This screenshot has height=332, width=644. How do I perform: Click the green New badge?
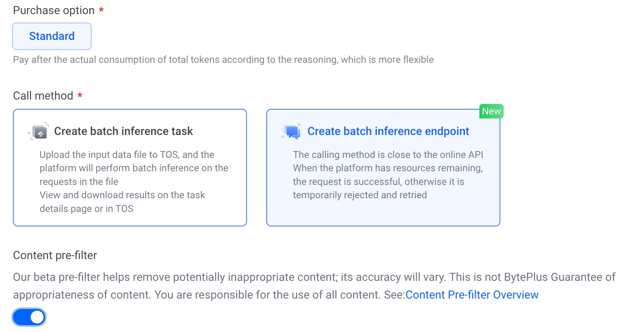[491, 111]
